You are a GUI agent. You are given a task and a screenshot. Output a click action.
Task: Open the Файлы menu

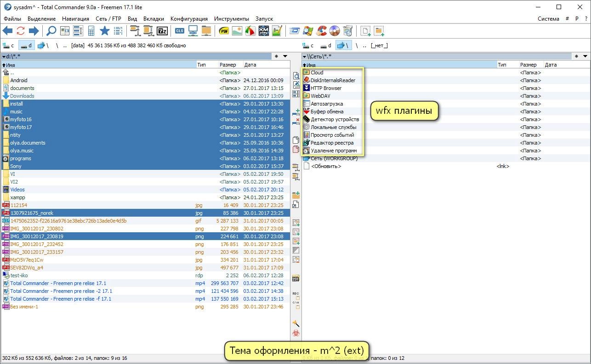click(12, 19)
